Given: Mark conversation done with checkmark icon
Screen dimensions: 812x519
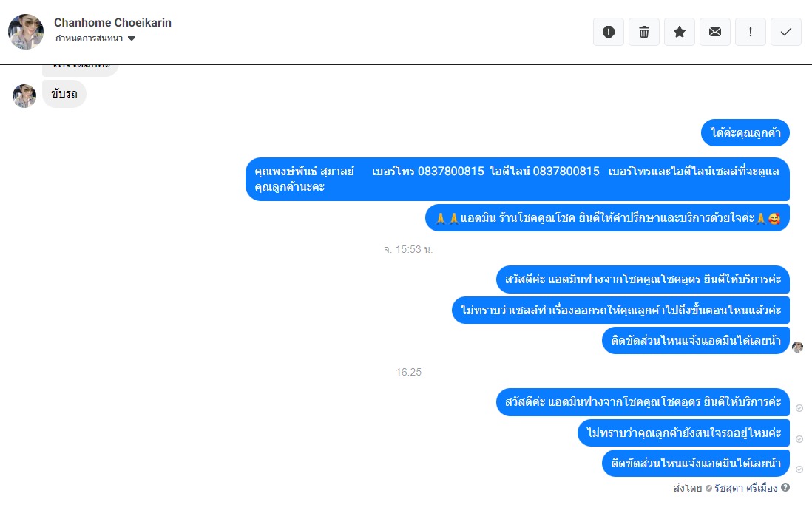Looking at the screenshot, I should [786, 32].
